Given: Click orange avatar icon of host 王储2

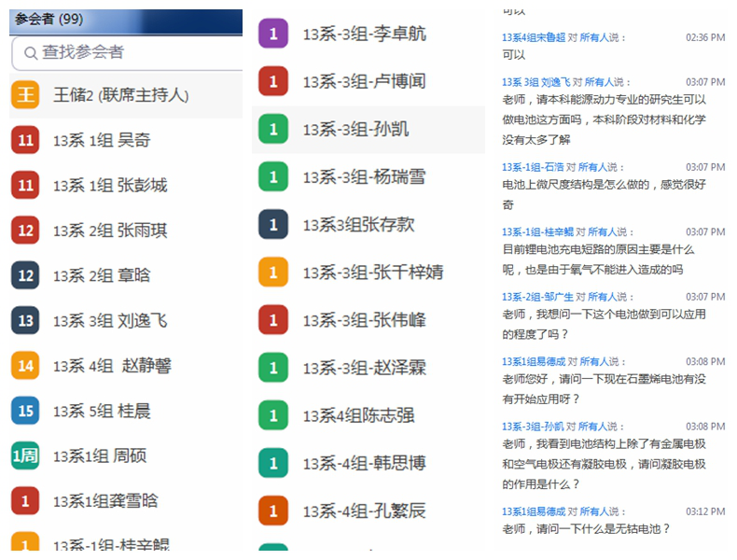Looking at the screenshot, I should [x=25, y=95].
